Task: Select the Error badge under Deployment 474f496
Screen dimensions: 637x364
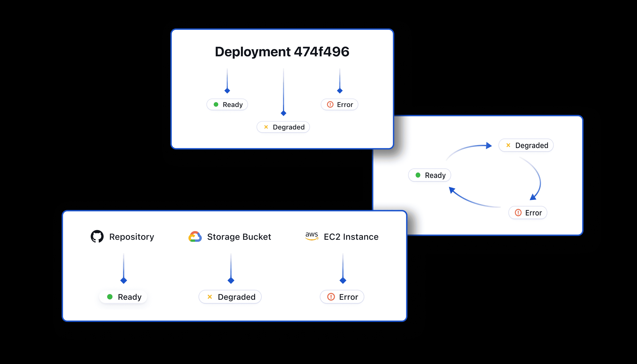Action: click(x=339, y=104)
